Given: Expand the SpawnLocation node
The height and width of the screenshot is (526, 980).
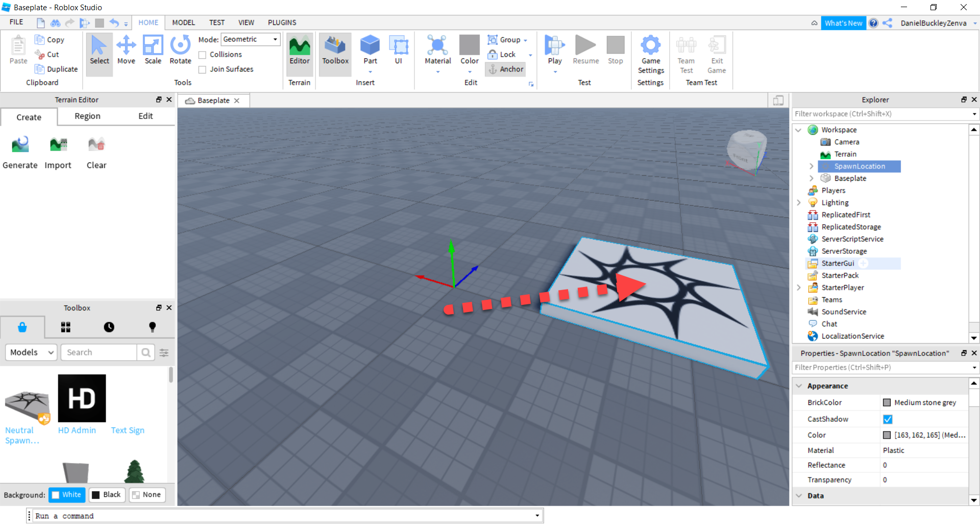Looking at the screenshot, I should pyautogui.click(x=812, y=166).
